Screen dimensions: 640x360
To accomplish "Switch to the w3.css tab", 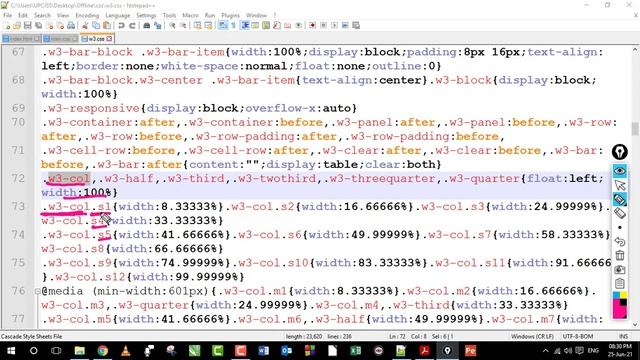I will [96, 39].
